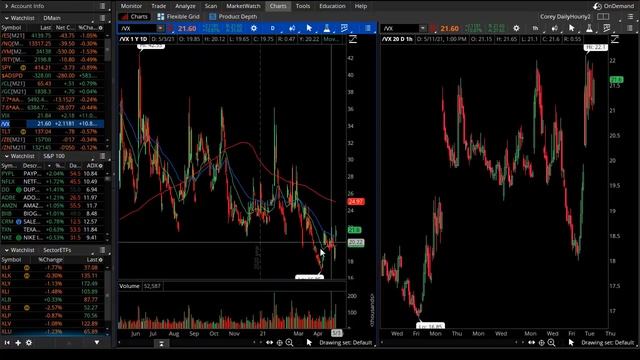Open the Help tab

coord(361,6)
